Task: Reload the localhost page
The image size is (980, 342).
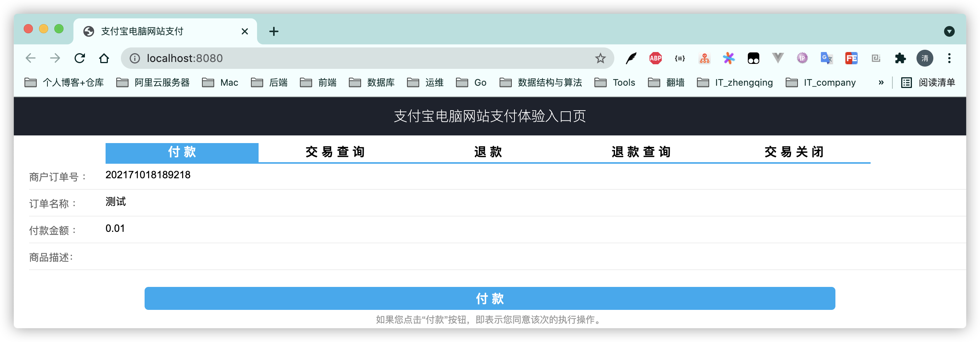Action: tap(80, 58)
